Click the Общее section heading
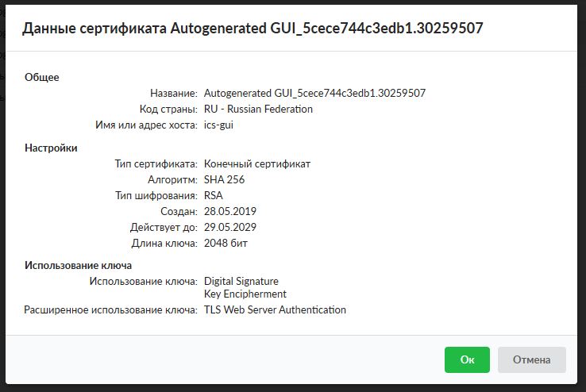Viewport: 586px width, 392px height. click(42, 77)
